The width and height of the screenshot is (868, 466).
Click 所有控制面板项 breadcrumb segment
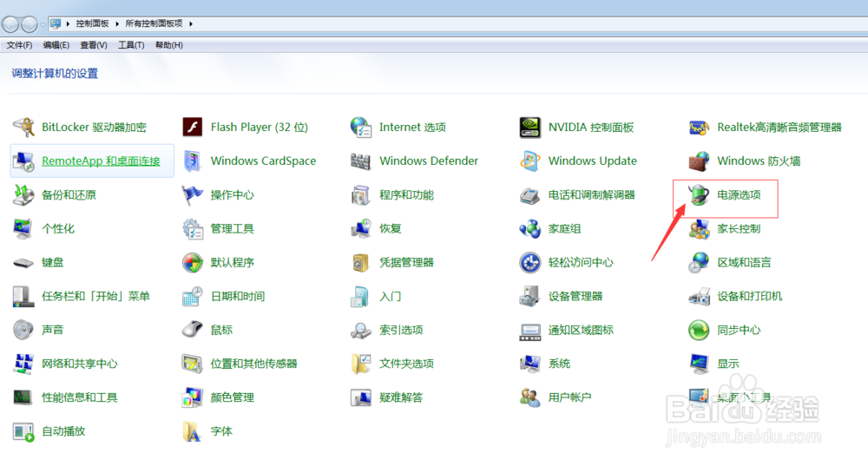154,23
